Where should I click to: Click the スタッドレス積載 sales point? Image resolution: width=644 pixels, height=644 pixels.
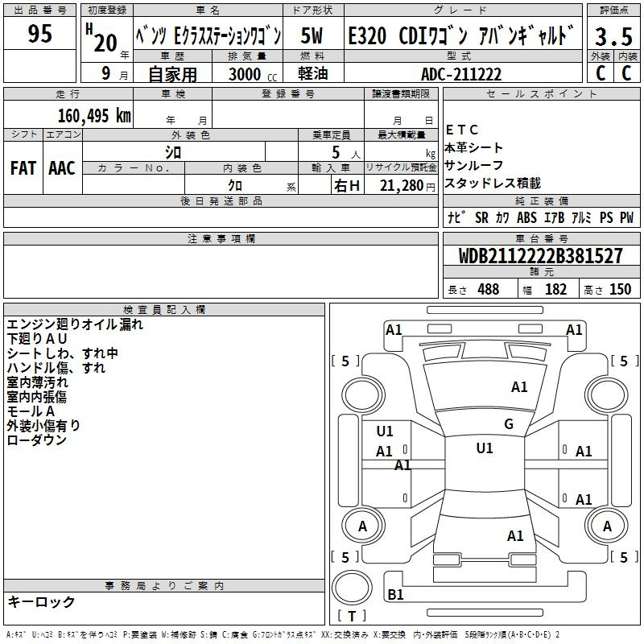[493, 184]
